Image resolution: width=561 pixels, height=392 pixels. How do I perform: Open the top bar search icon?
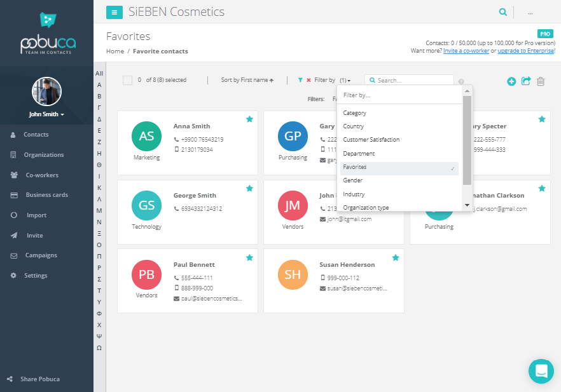click(x=502, y=12)
